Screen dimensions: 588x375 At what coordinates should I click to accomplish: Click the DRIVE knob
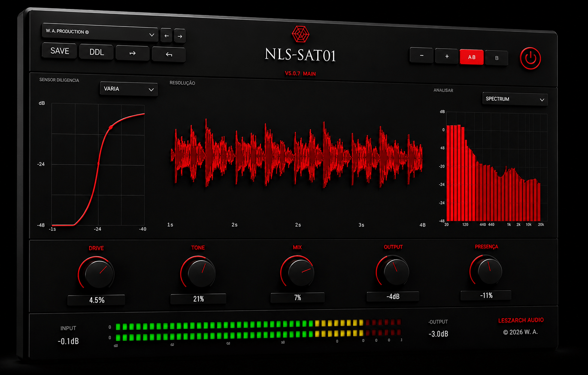click(x=98, y=274)
